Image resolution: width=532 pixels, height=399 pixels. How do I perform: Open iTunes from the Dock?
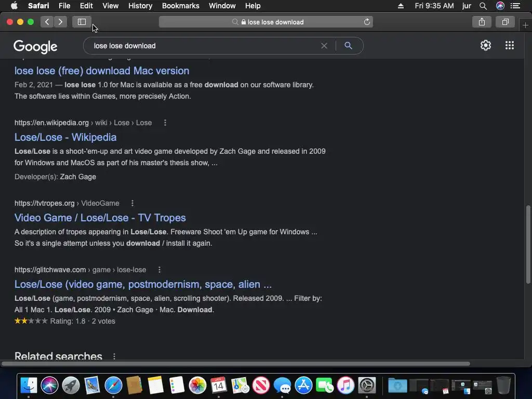(x=345, y=385)
